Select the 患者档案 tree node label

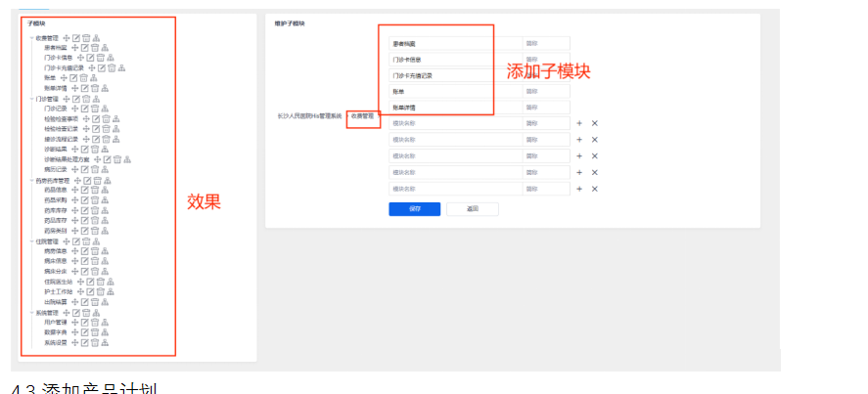point(56,48)
